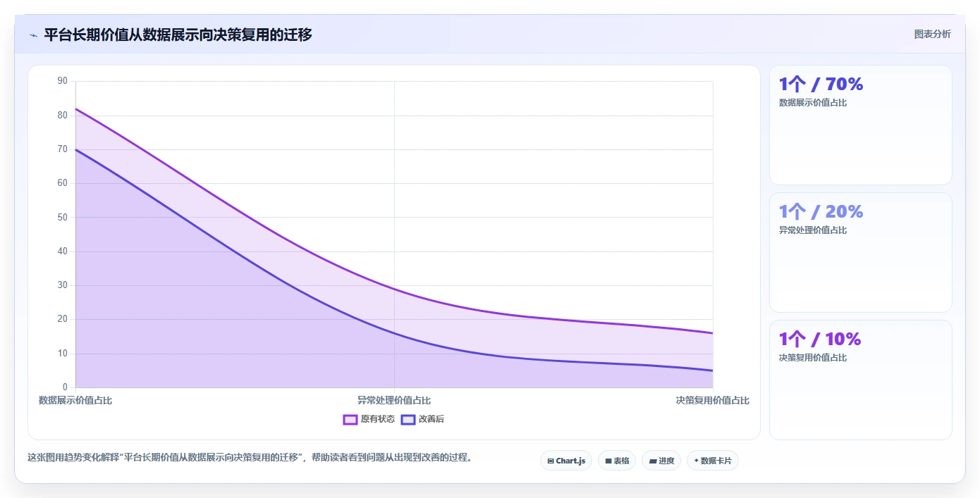Toggle the 改善后 legend entry
Screen dimensions: 980x498
click(x=422, y=419)
